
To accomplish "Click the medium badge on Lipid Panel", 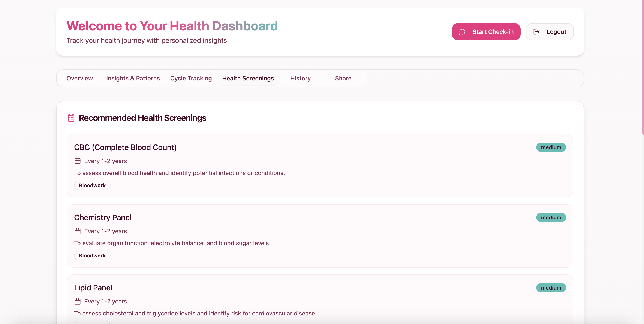I will [x=551, y=288].
